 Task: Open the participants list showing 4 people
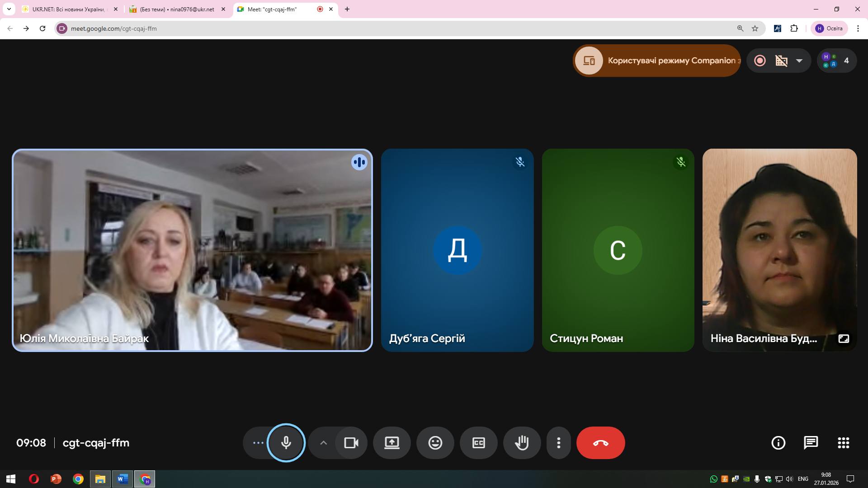coord(837,61)
